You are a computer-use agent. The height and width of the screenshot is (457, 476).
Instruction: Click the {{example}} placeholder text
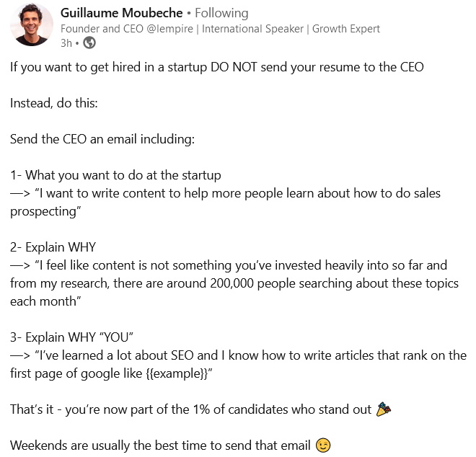tap(177, 373)
